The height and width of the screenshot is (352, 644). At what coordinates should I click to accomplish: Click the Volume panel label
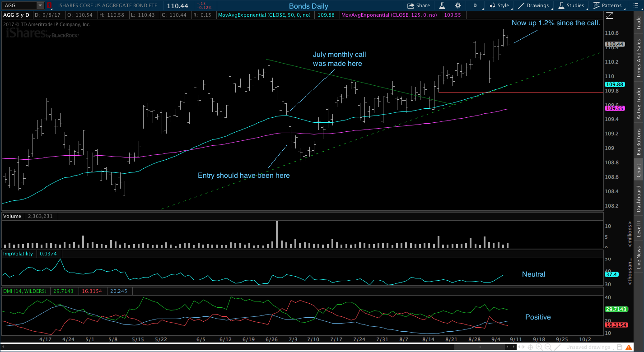coord(12,216)
